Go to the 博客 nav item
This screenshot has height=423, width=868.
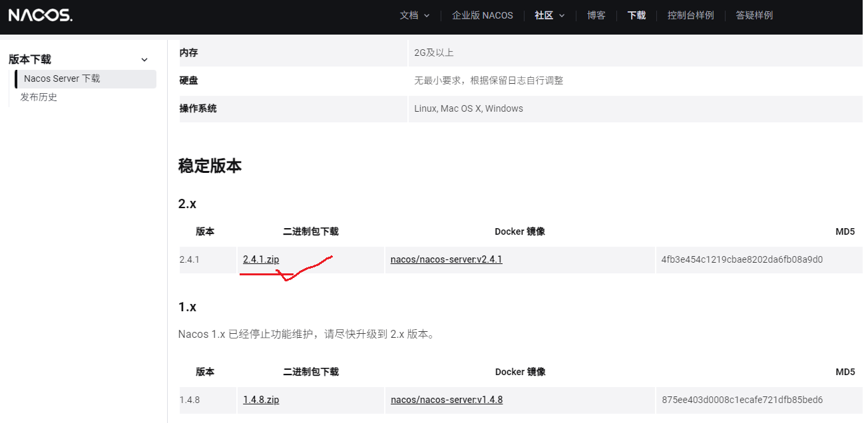pos(596,15)
